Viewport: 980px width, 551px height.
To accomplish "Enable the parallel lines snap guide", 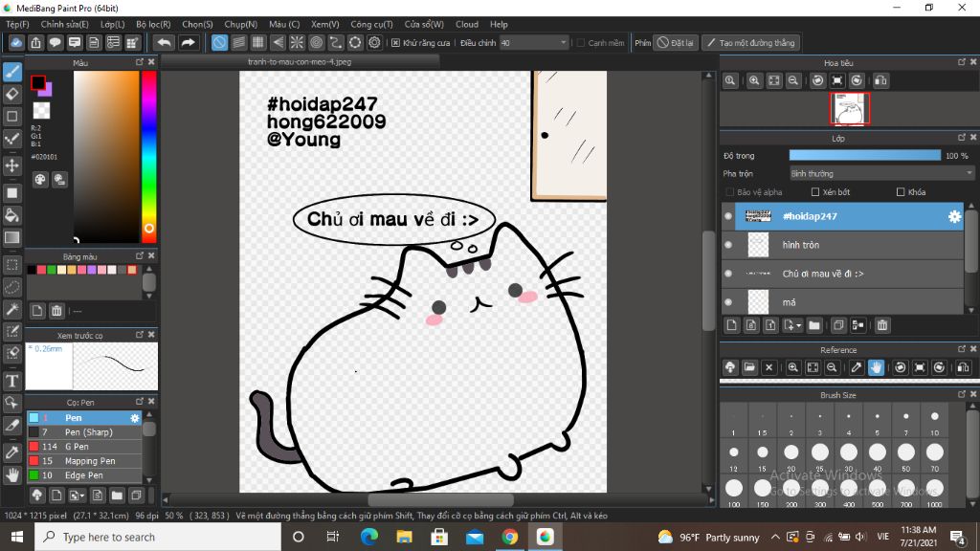I will click(x=238, y=42).
